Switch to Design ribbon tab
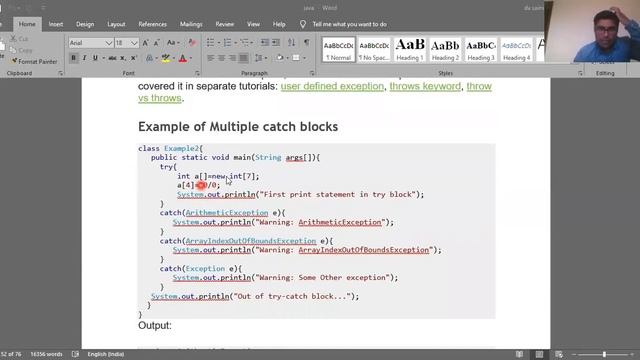 click(85, 24)
